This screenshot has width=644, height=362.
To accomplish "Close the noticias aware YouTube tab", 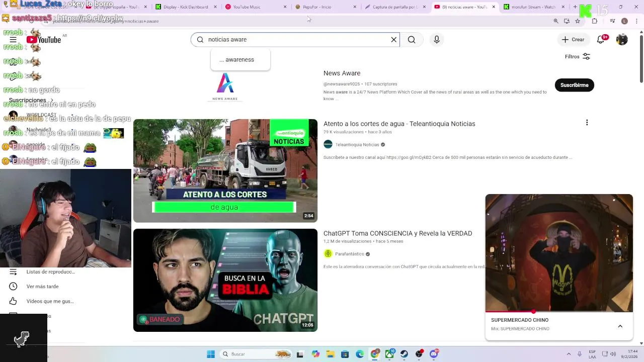I will pos(494,7).
